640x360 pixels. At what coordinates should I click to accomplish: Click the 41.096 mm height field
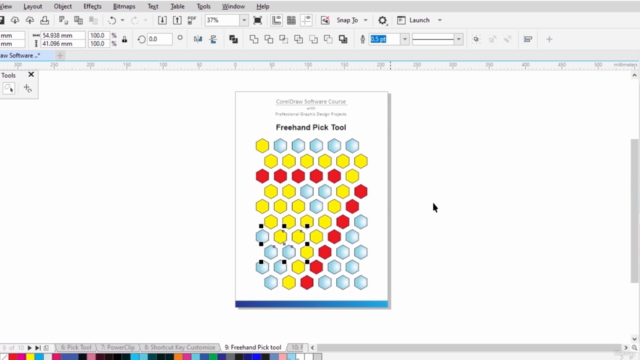point(62,44)
